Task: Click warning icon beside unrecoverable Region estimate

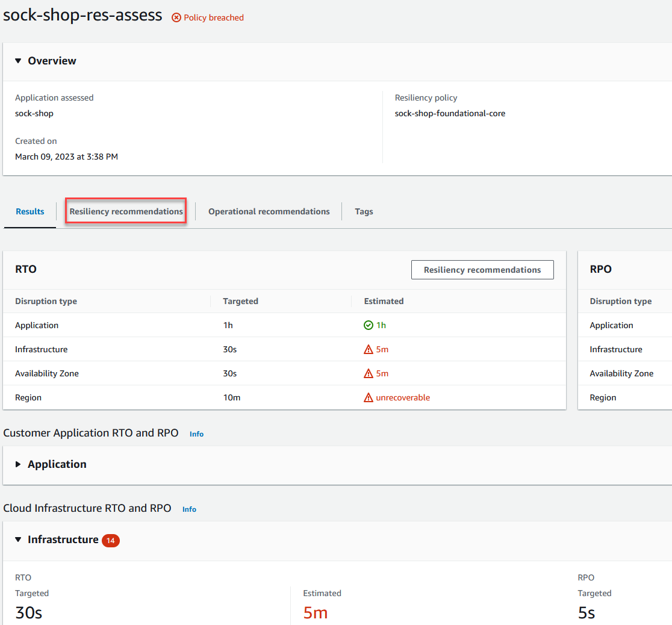Action: pyautogui.click(x=368, y=397)
